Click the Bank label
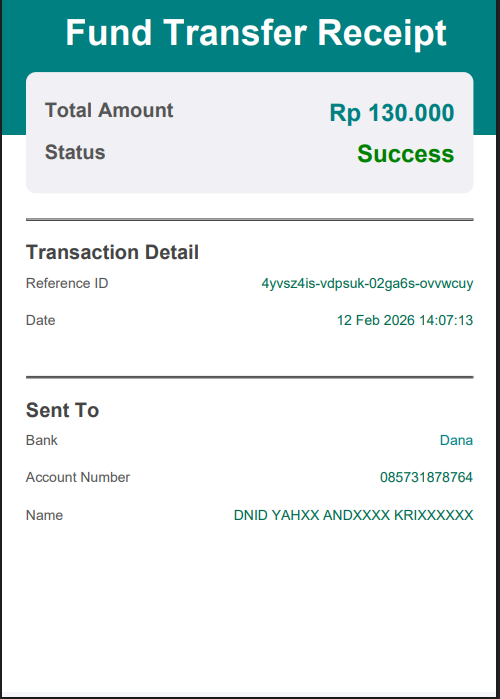This screenshot has width=500, height=699. click(41, 440)
